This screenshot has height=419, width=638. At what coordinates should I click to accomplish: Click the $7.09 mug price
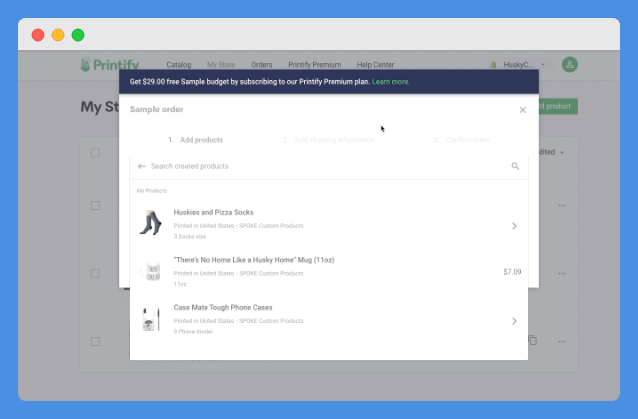pos(512,272)
